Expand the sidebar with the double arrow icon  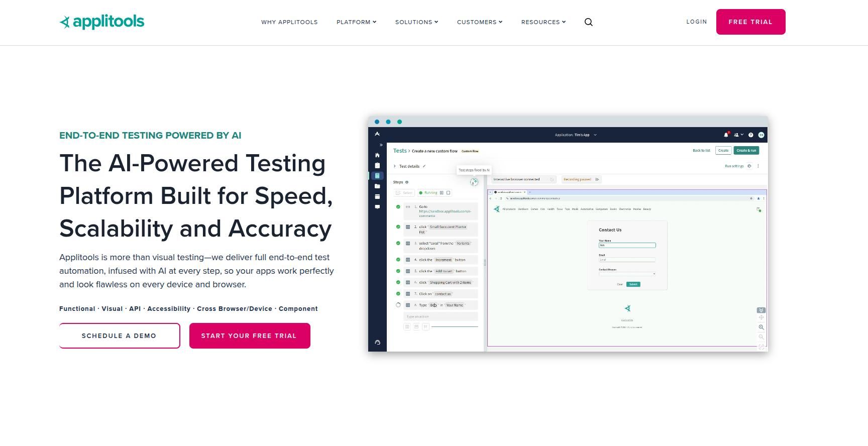coord(381,145)
